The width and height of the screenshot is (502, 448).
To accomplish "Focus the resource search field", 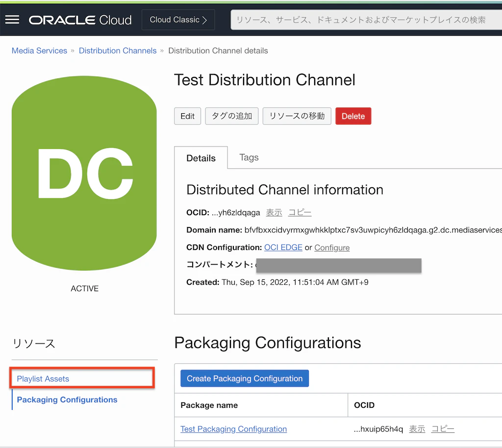I will [366, 20].
